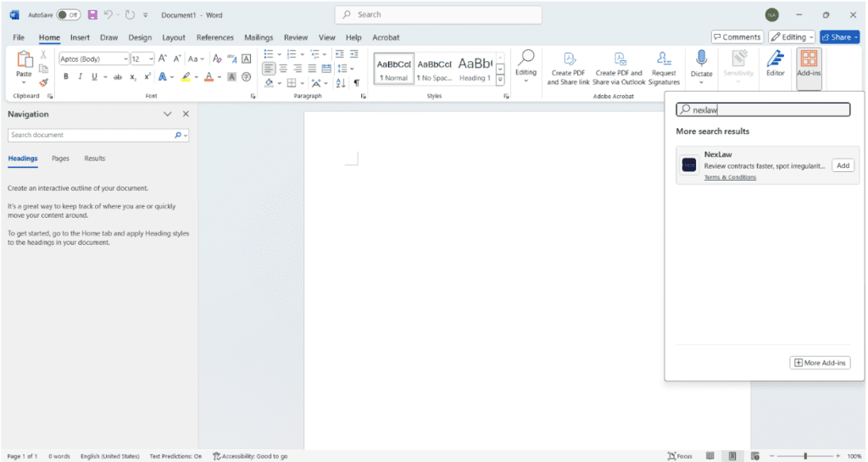The height and width of the screenshot is (462, 868).
Task: Toggle Italic formatting
Action: [x=80, y=77]
